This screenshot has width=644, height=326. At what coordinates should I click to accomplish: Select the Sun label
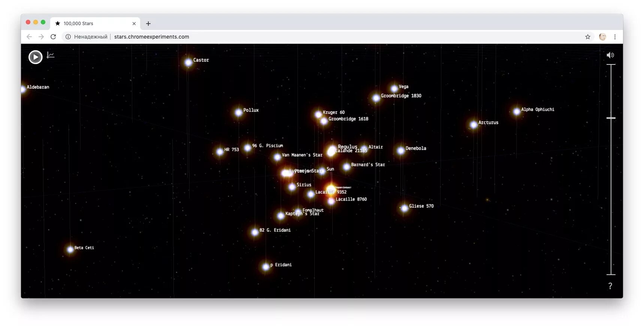330,169
